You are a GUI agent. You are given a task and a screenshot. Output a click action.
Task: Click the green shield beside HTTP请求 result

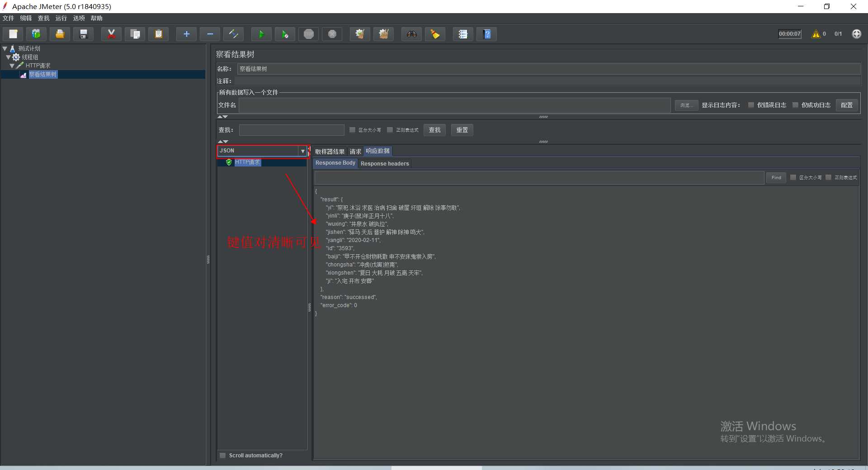(x=229, y=162)
